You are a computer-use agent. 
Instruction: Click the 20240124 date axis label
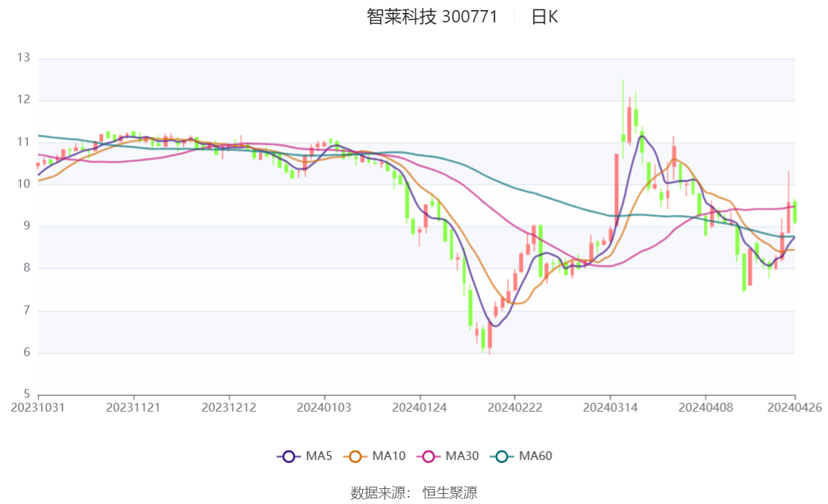tap(420, 407)
